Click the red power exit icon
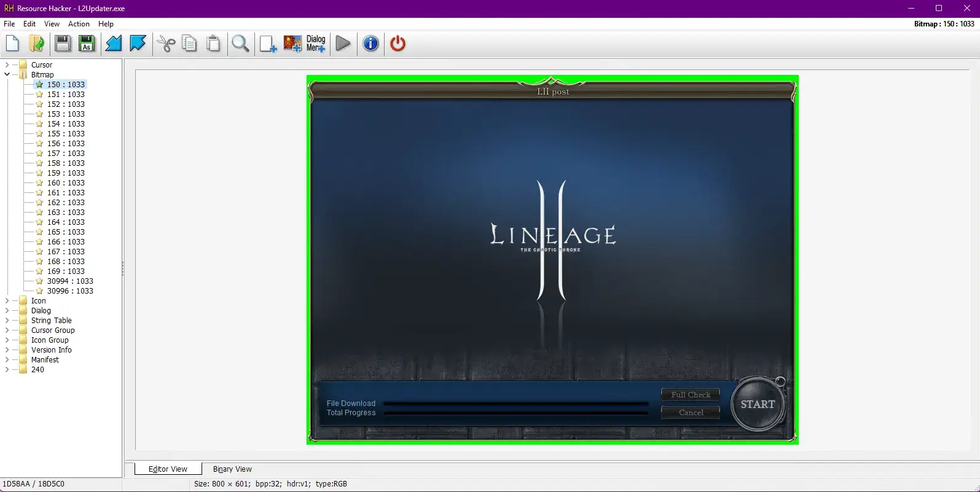The height and width of the screenshot is (492, 980). tap(398, 44)
